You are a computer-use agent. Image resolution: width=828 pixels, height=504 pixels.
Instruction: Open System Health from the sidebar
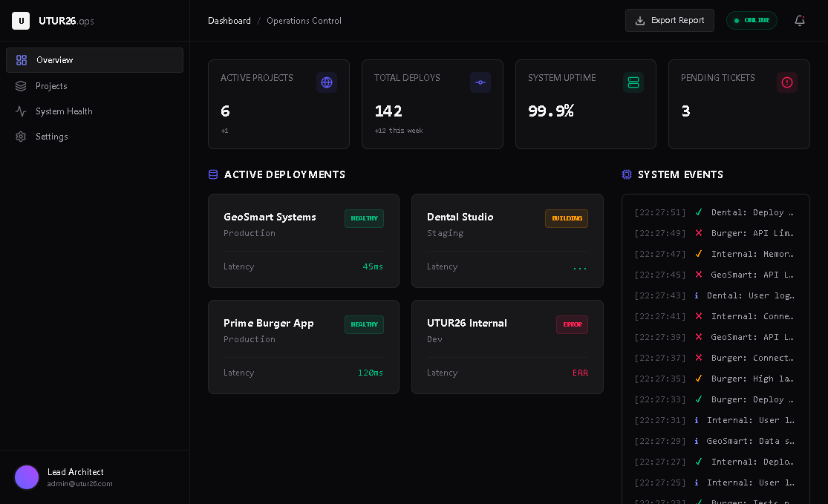[65, 111]
